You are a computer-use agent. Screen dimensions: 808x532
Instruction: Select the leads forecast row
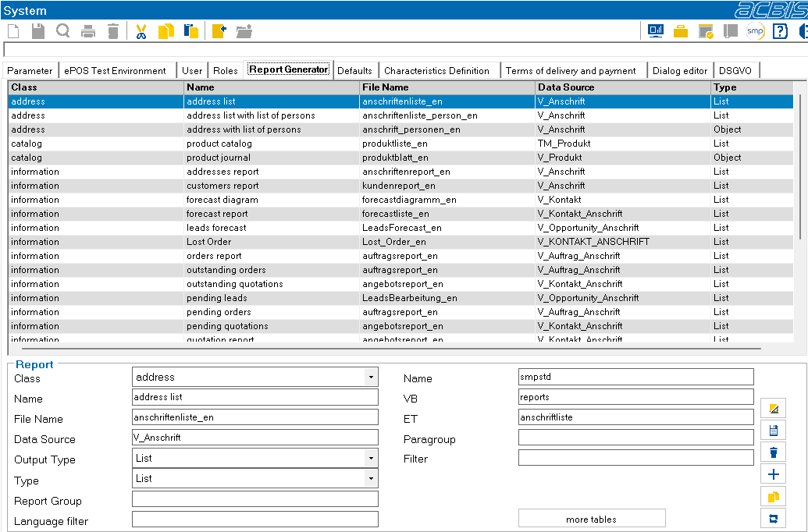401,228
